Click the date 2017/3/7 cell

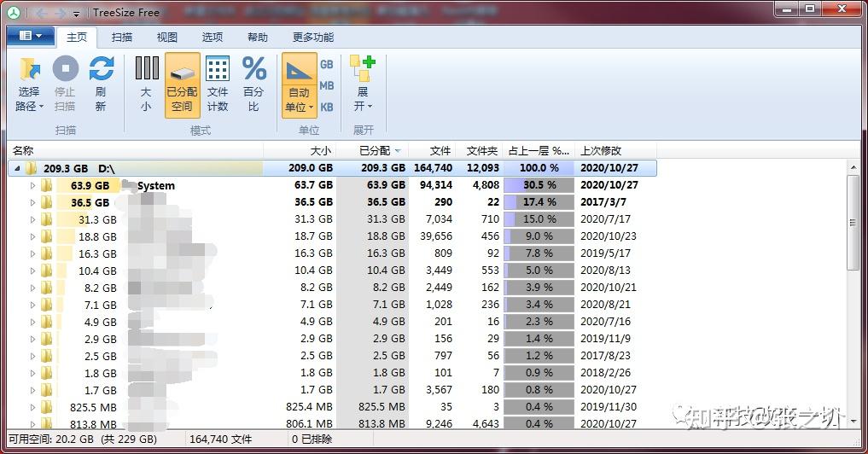(603, 202)
